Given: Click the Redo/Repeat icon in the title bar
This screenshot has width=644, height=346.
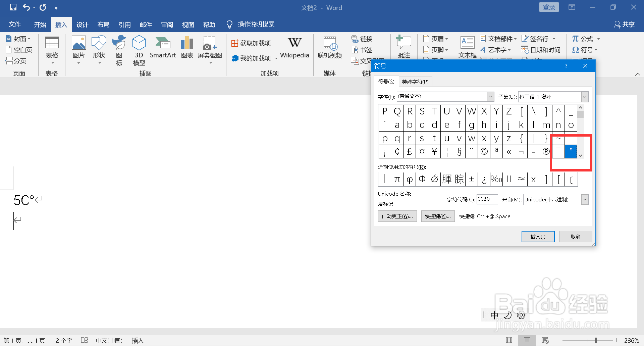Looking at the screenshot, I should click(x=43, y=7).
